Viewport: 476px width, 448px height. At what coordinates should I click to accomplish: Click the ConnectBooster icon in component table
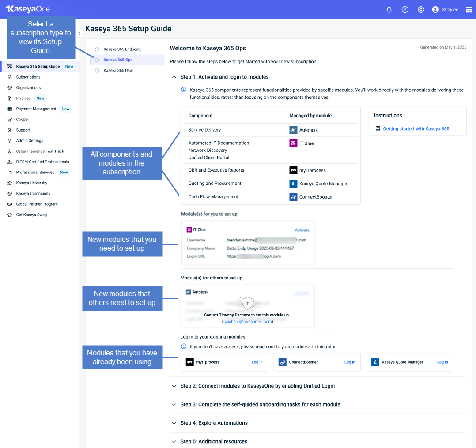point(293,197)
